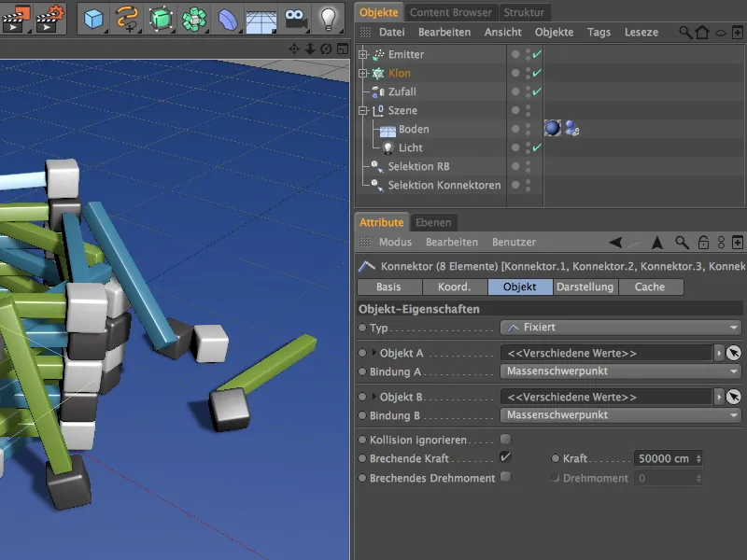Click the eye icon in Objekte panel header
The width and height of the screenshot is (747, 560).
coord(721,33)
